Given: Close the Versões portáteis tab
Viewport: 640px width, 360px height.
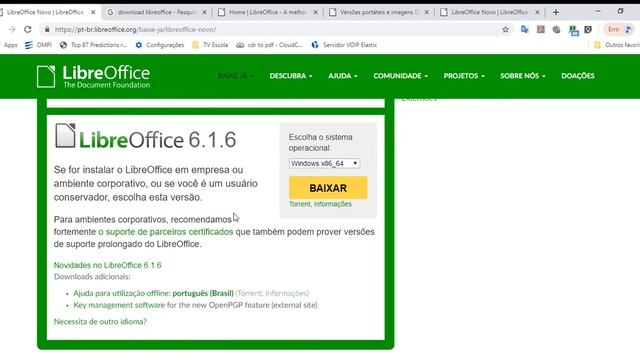Looking at the screenshot, I should coord(427,12).
